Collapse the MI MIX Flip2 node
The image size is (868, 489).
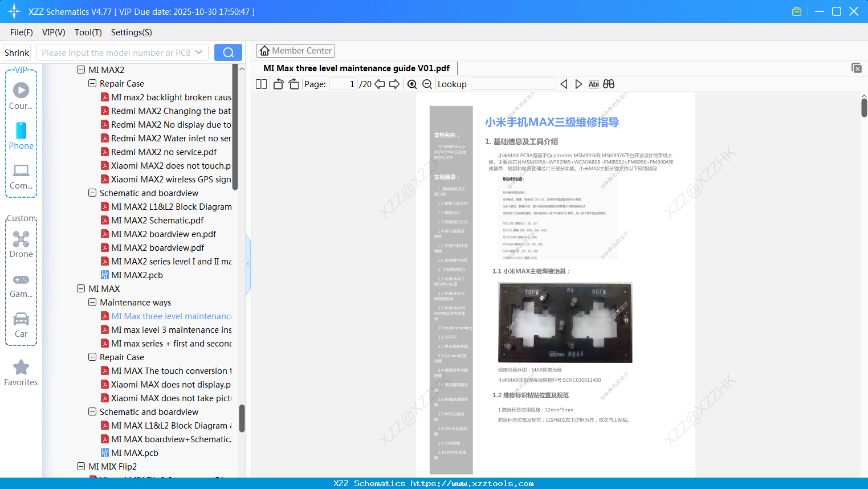(x=81, y=466)
